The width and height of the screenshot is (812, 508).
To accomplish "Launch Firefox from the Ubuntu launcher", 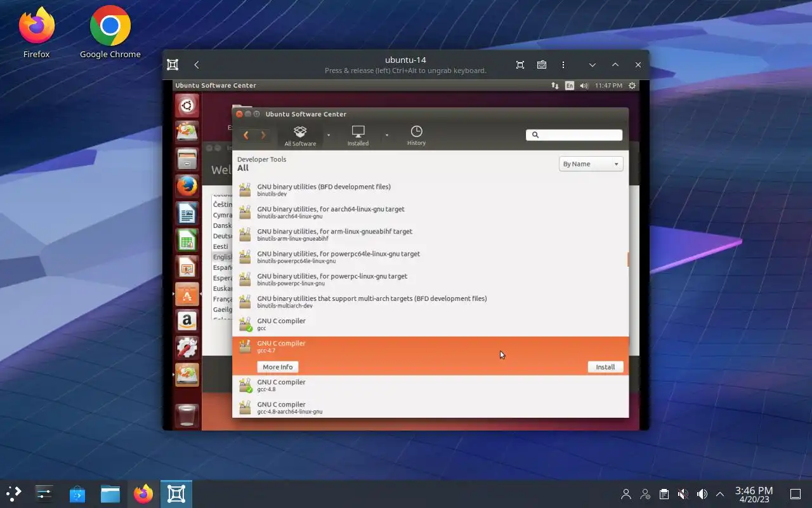I will (187, 186).
